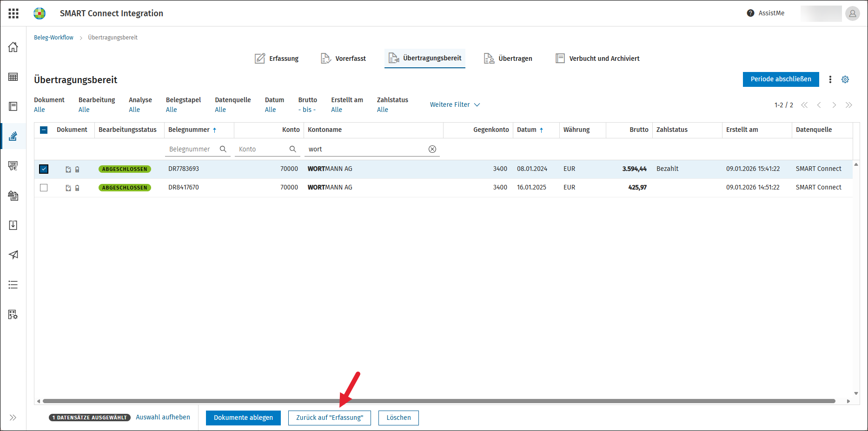Open the Belegstapel filter set to Alle
Image resolution: width=868 pixels, height=431 pixels.
tap(172, 110)
